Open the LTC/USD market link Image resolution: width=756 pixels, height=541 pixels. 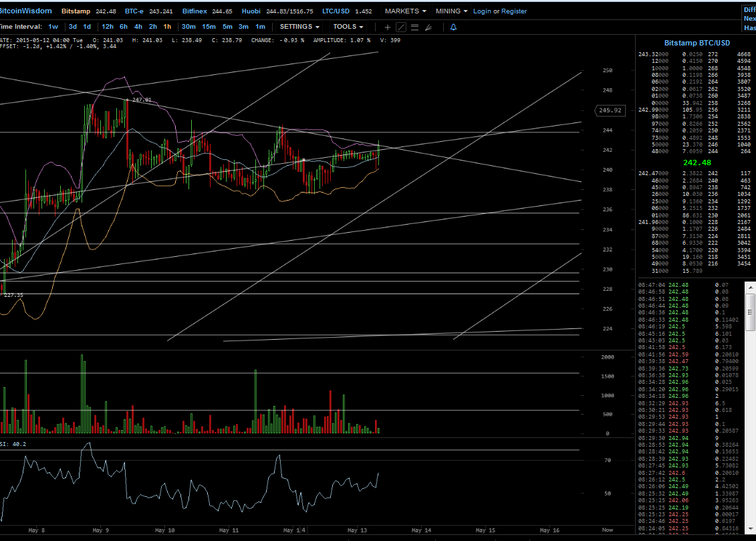click(336, 11)
